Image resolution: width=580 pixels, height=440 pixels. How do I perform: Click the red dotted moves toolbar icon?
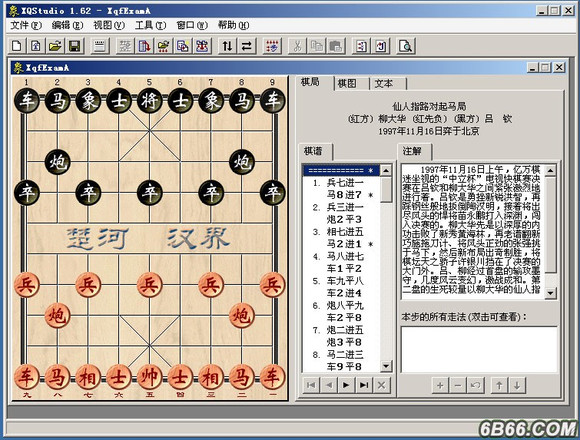[x=272, y=46]
